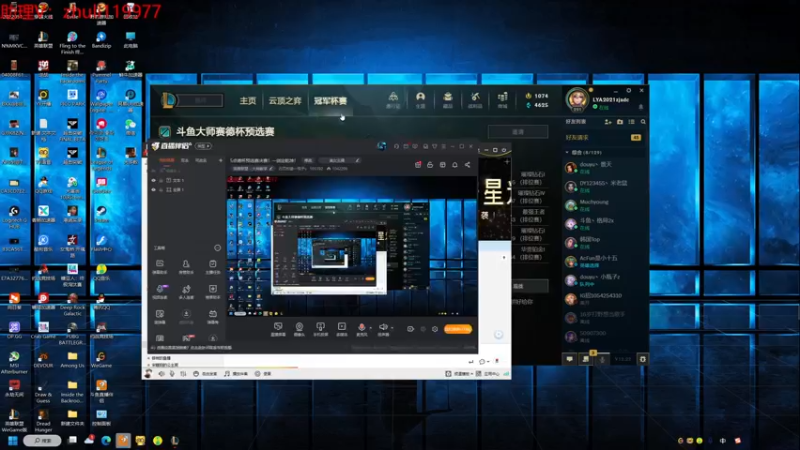Open microphone options dropdown arrow
The height and width of the screenshot is (450, 800).
point(370,328)
